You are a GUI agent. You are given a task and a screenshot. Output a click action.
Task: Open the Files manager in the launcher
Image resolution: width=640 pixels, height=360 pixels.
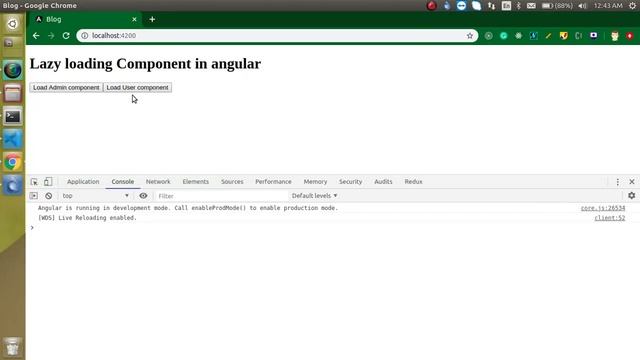coord(13,93)
